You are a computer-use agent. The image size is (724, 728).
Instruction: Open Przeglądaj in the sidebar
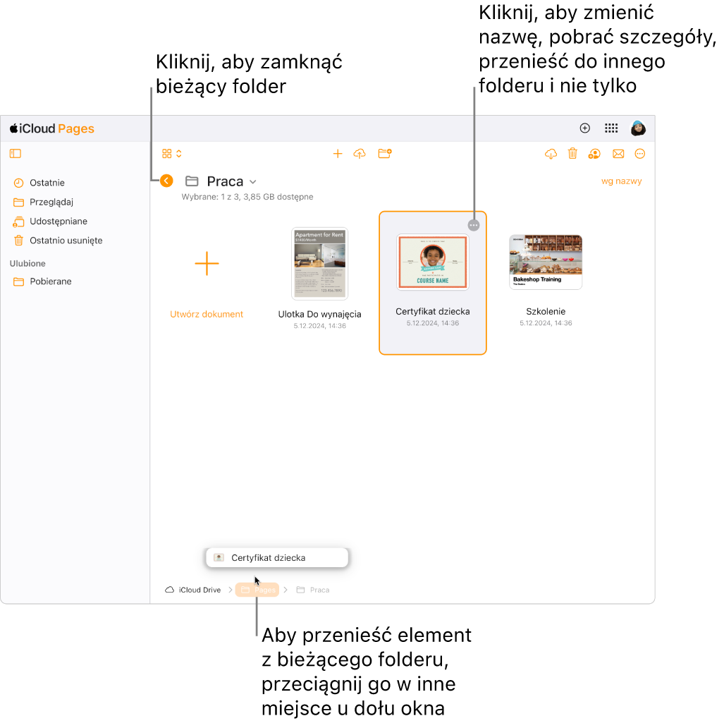tap(51, 202)
